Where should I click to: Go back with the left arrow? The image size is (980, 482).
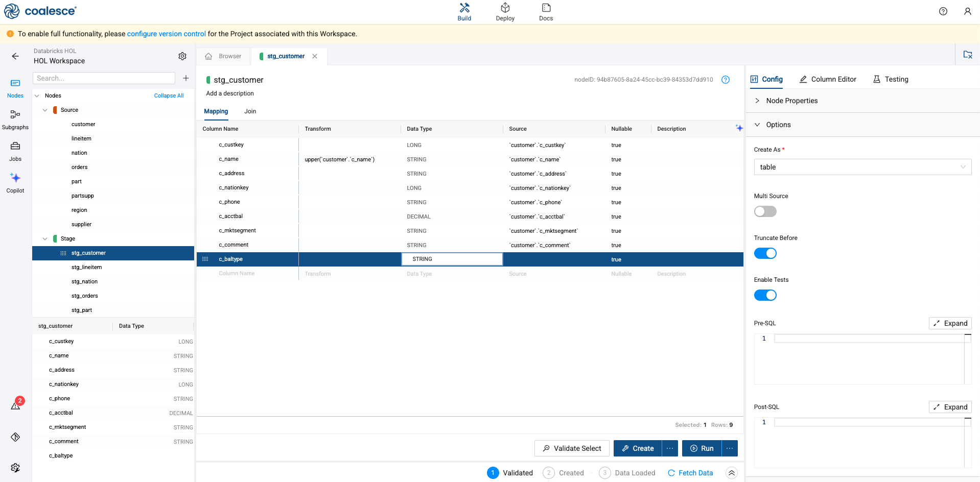coord(15,56)
